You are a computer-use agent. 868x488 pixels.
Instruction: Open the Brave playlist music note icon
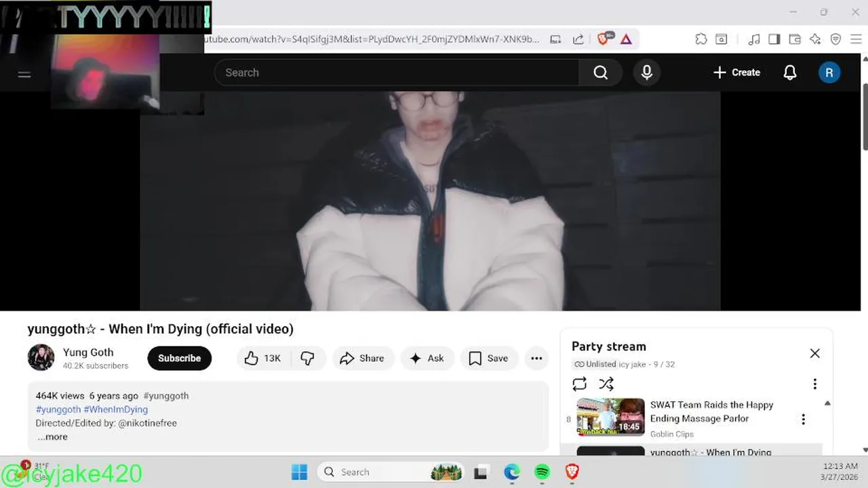pyautogui.click(x=753, y=39)
